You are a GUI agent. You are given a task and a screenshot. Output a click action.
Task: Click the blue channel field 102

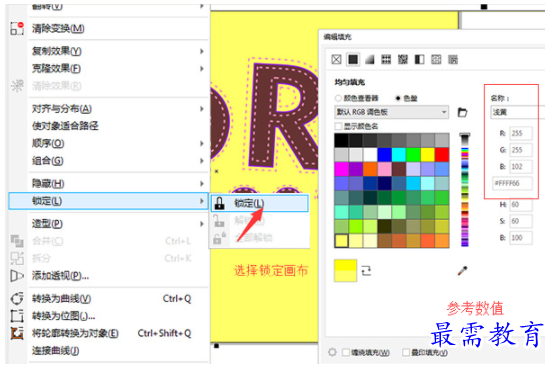(521, 167)
